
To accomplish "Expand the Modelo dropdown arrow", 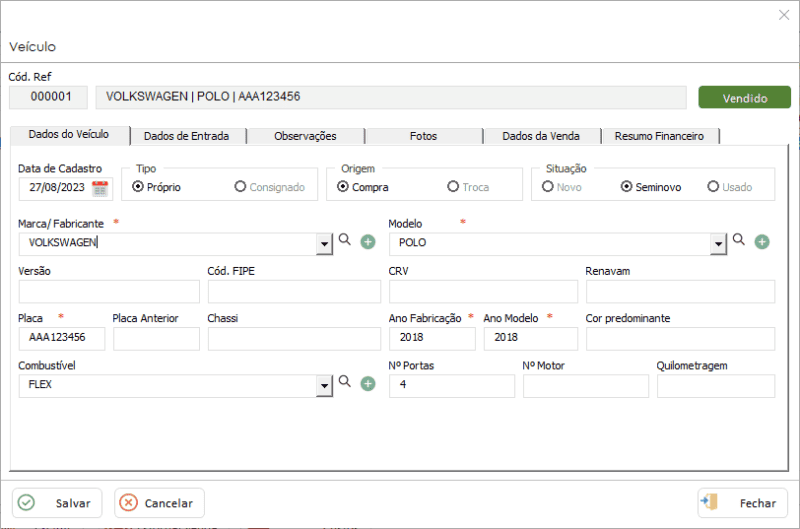I will tap(718, 244).
